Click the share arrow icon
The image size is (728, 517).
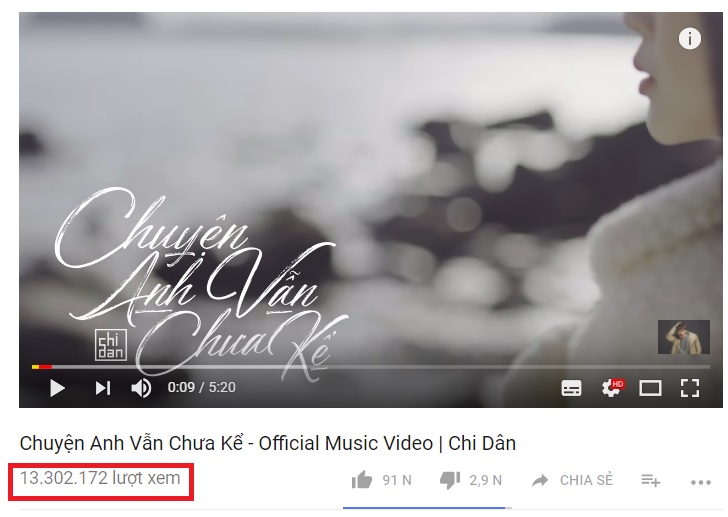[540, 480]
